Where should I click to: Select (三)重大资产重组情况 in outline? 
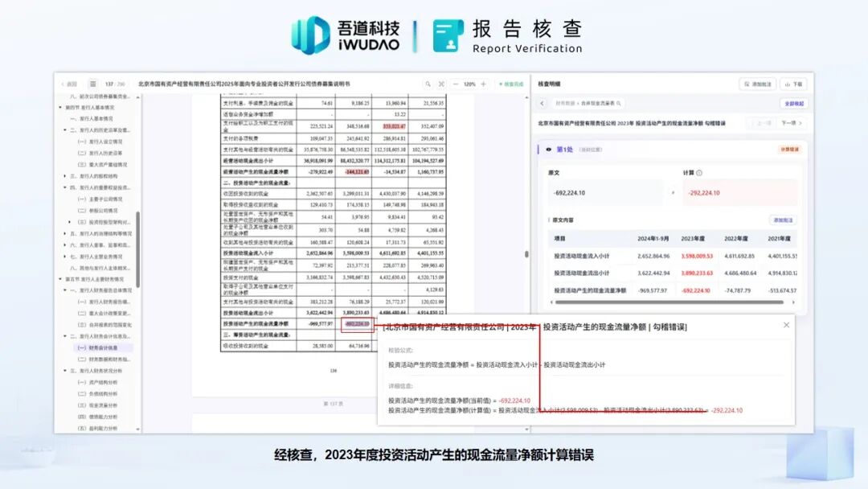(103, 165)
